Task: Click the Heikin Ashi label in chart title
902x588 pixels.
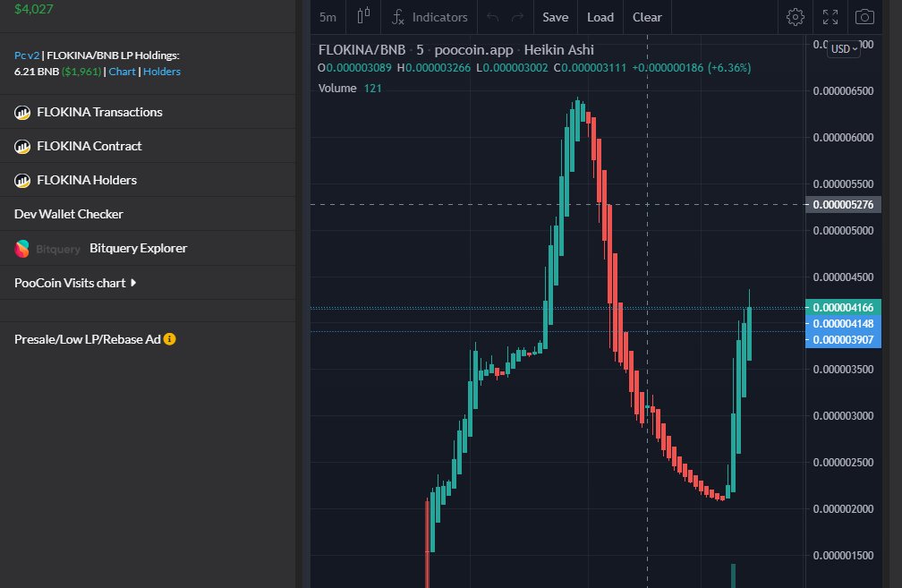Action: [x=558, y=50]
